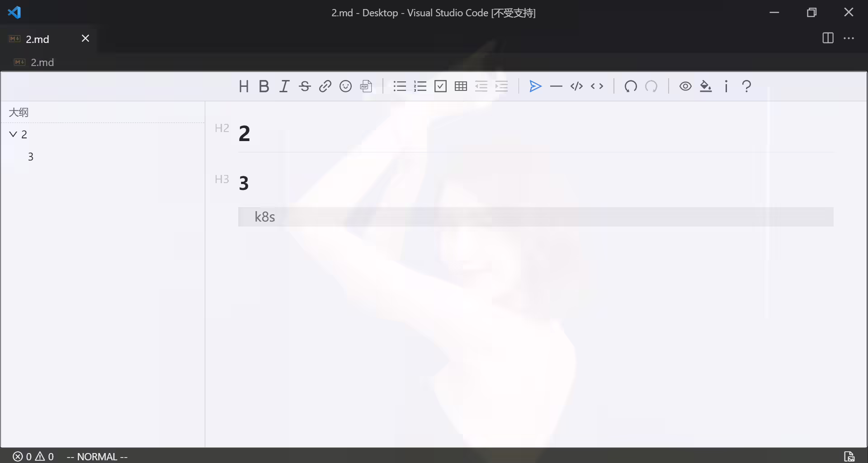The height and width of the screenshot is (463, 868).
Task: Open the editor More Actions menu
Action: tap(849, 38)
